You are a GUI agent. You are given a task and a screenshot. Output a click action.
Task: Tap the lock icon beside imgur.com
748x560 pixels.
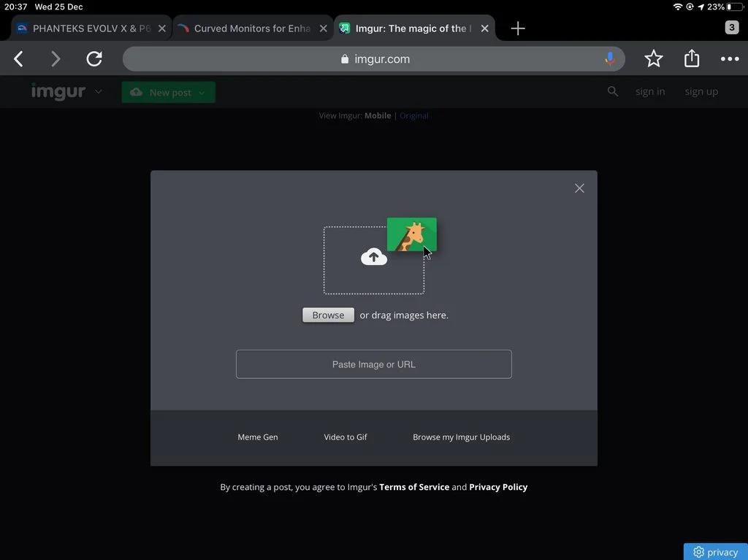pyautogui.click(x=345, y=58)
